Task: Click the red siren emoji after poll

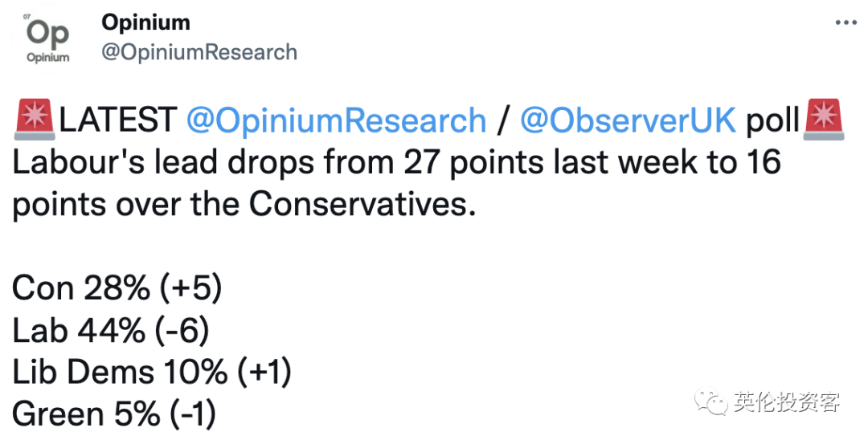Action: coord(825,120)
